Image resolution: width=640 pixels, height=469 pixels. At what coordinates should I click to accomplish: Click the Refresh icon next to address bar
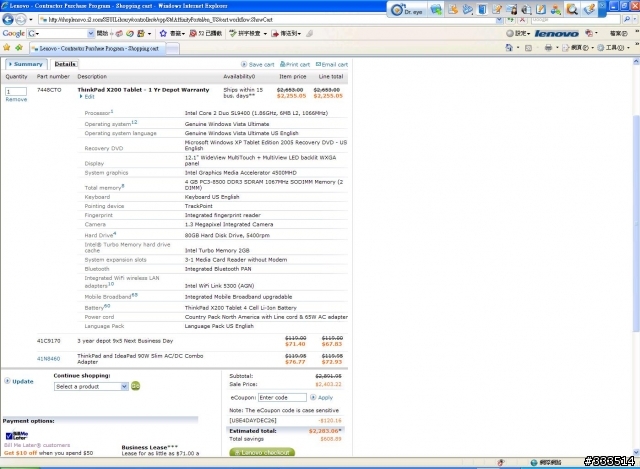[x=511, y=20]
